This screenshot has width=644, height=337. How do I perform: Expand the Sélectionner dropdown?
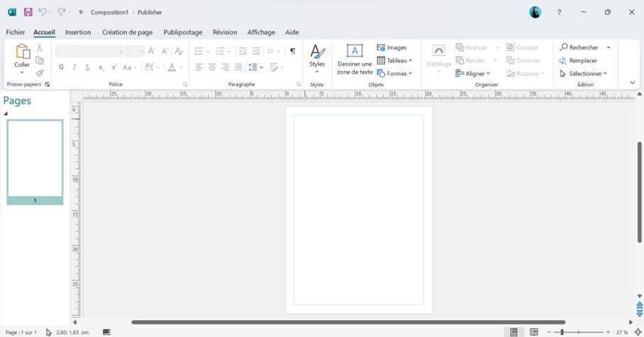point(584,73)
